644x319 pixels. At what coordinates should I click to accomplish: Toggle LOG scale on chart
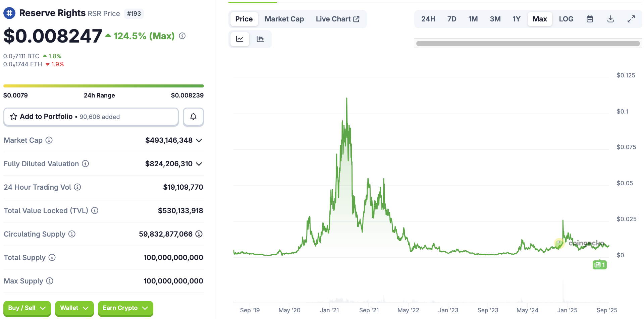coord(566,19)
